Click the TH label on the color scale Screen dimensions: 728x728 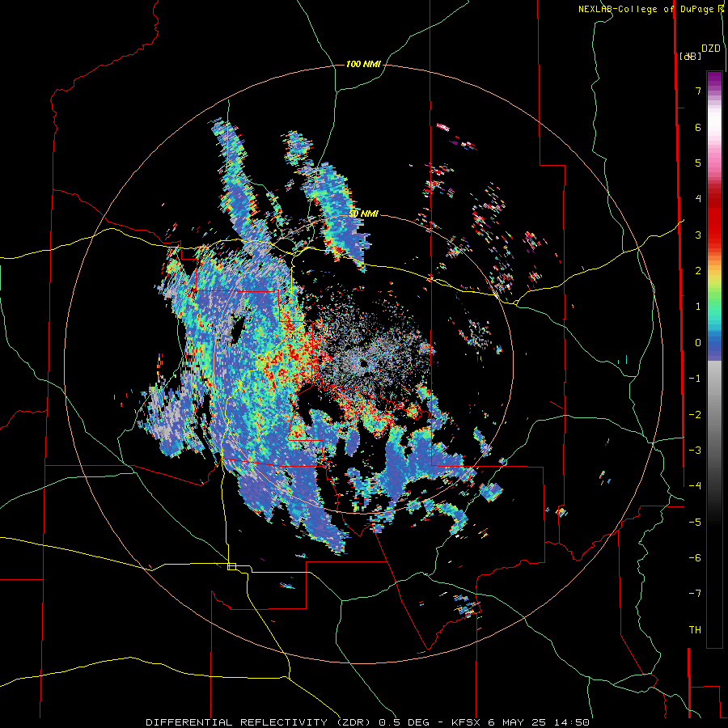(695, 630)
